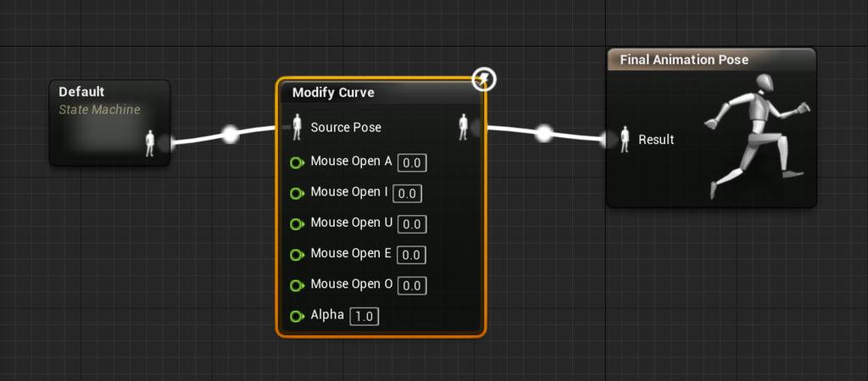Click the Source Pose input pin icon
868x381 pixels.
tap(297, 127)
